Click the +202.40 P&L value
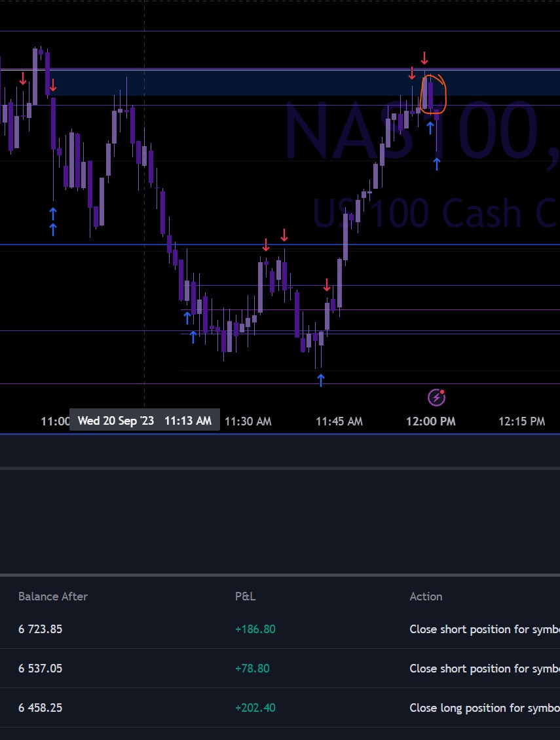 click(x=255, y=707)
